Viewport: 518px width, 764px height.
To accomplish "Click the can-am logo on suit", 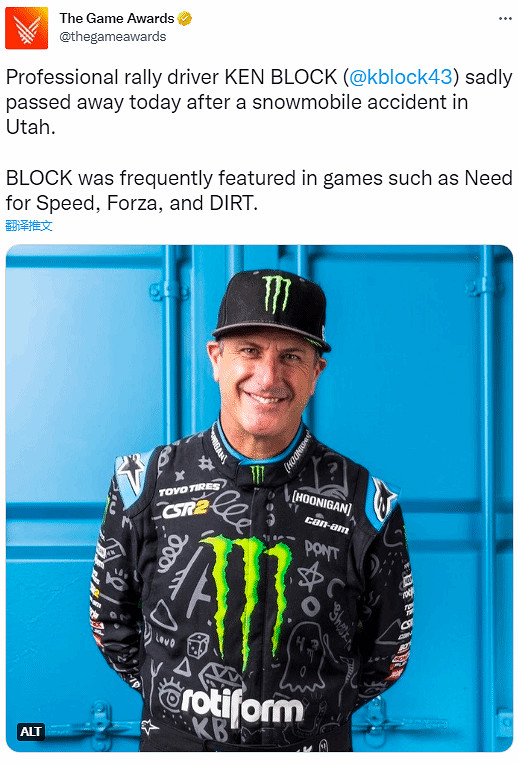I will 326,525.
